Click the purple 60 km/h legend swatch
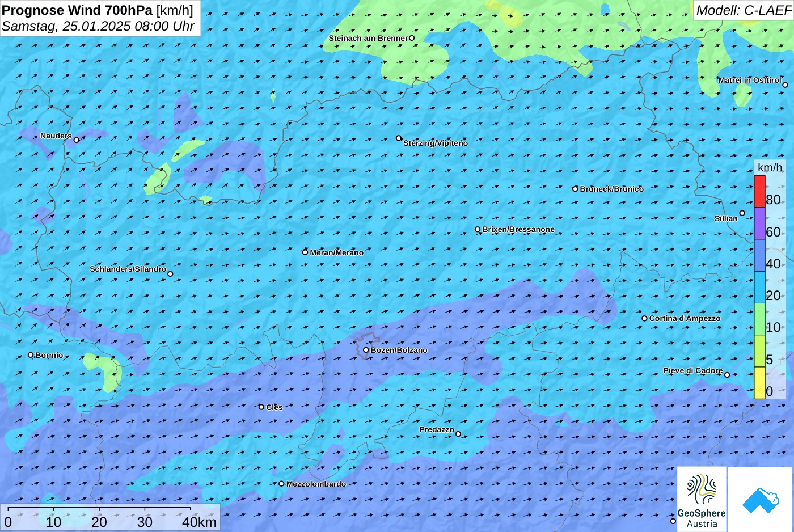The height and width of the screenshot is (532, 794). [x=759, y=223]
